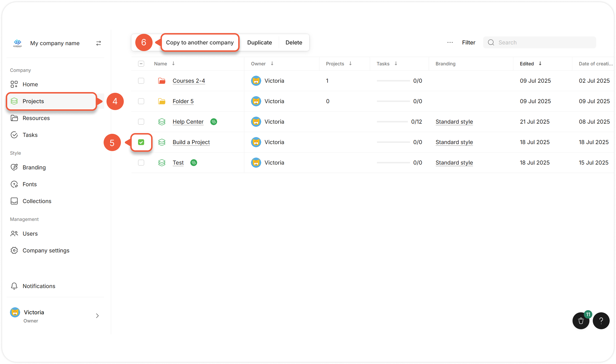This screenshot has height=364, width=616.
Task: Check the Help Center row checkbox
Action: (141, 122)
